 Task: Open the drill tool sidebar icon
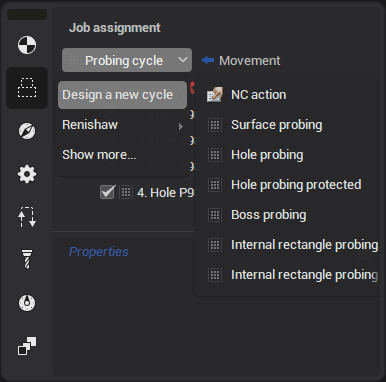(27, 259)
